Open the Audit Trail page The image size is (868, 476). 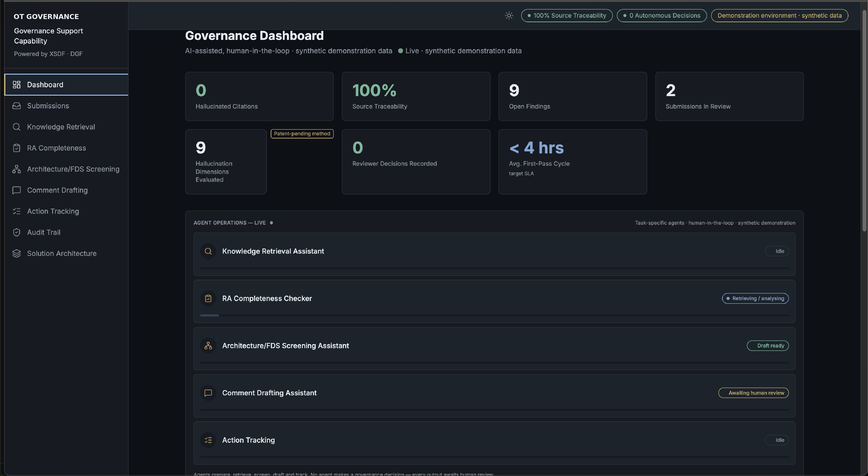point(66,232)
